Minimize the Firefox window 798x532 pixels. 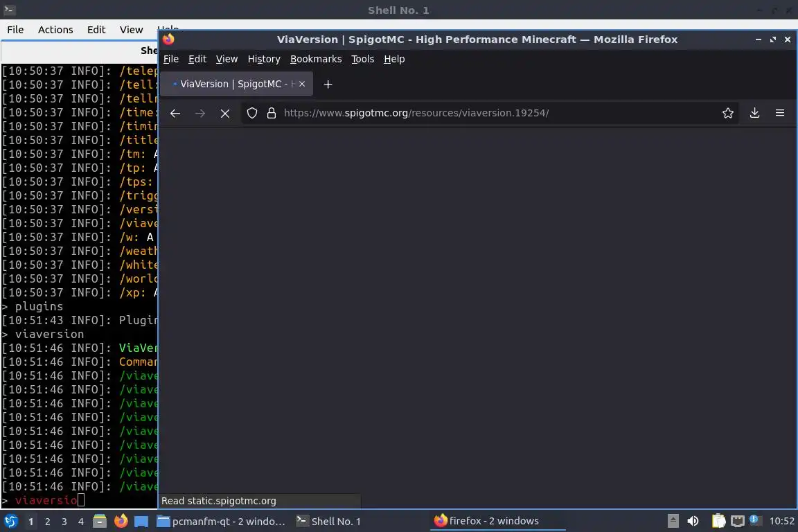pos(759,39)
